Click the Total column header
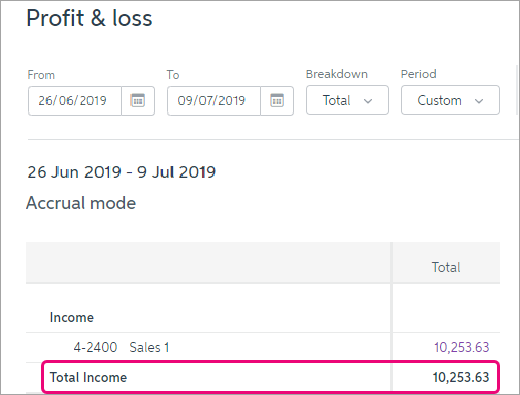The height and width of the screenshot is (395, 520). pyautogui.click(x=446, y=267)
